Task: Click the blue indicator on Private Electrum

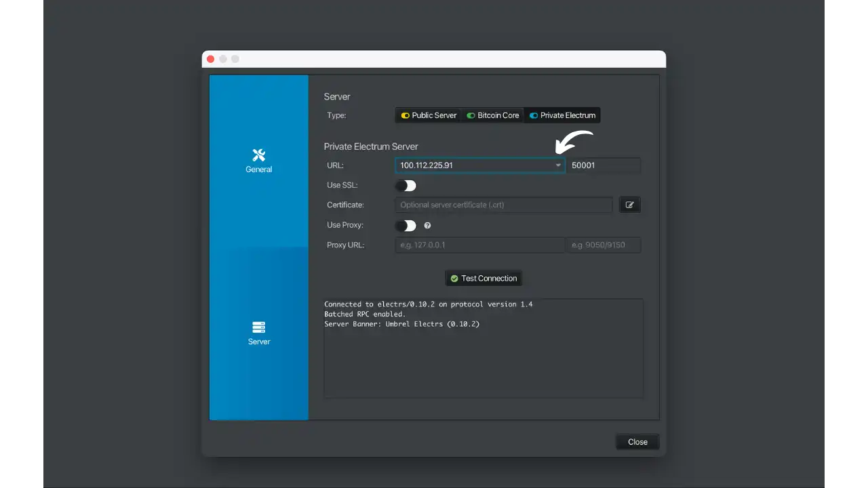Action: 533,115
